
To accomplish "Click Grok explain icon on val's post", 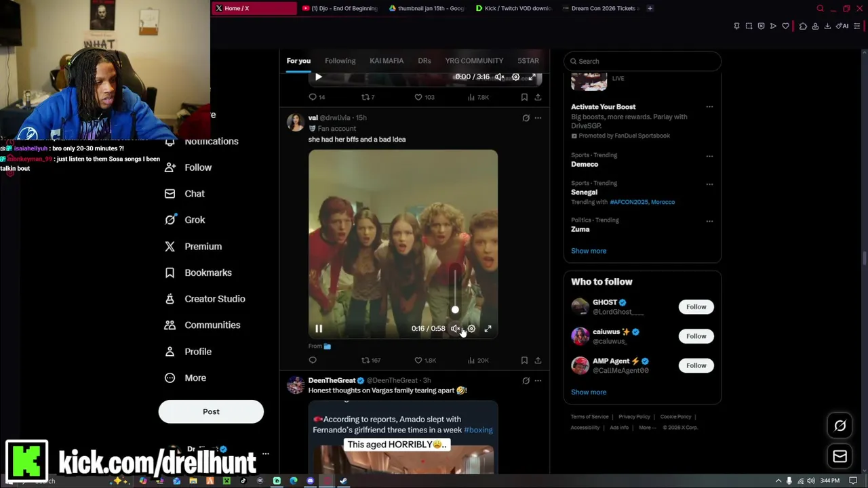I will [x=526, y=118].
